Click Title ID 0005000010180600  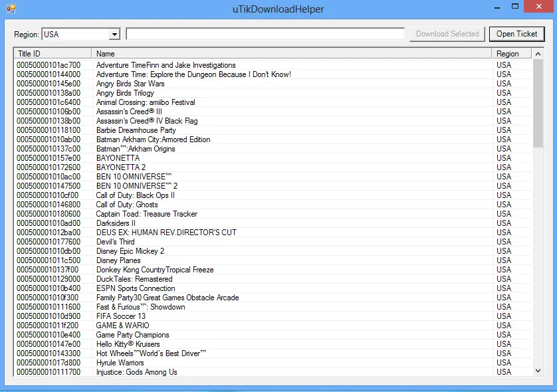coord(49,214)
